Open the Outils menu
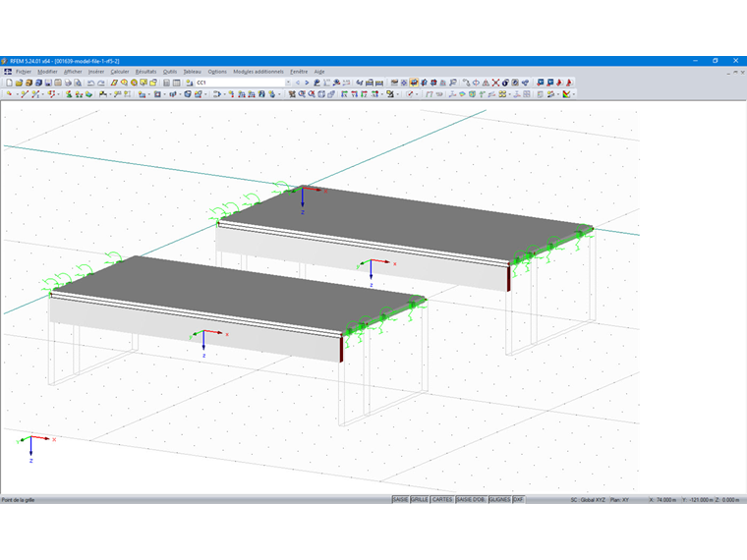Screen dimensions: 747x560 pos(170,72)
